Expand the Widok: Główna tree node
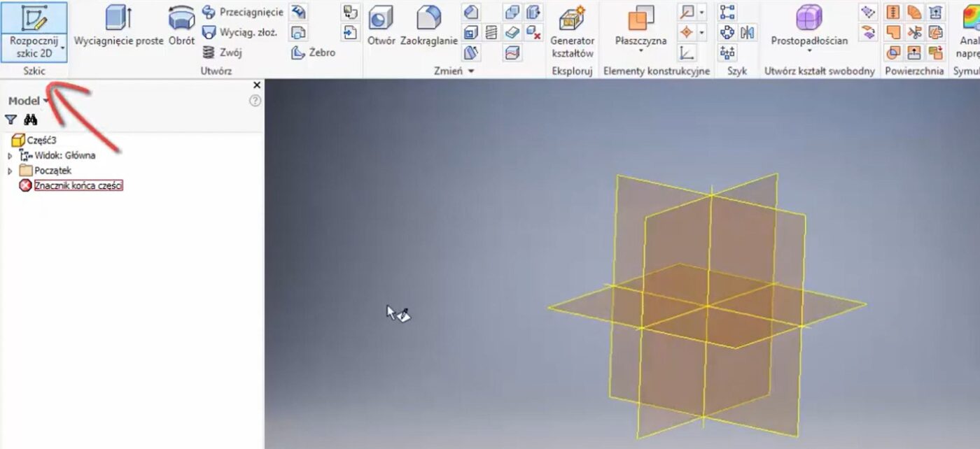Image resolution: width=980 pixels, height=449 pixels. click(10, 156)
